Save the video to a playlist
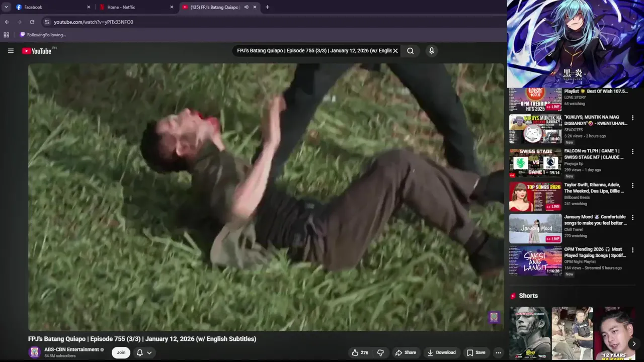 [476, 352]
